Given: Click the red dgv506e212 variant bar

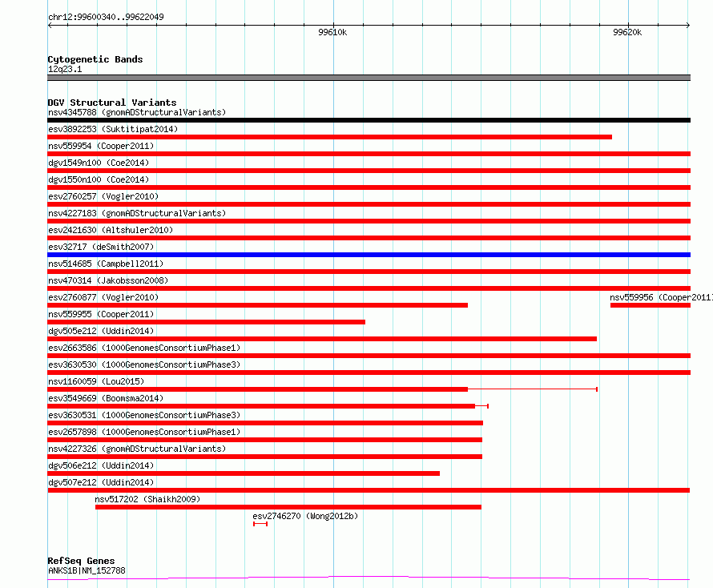Looking at the screenshot, I should pyautogui.click(x=244, y=473).
